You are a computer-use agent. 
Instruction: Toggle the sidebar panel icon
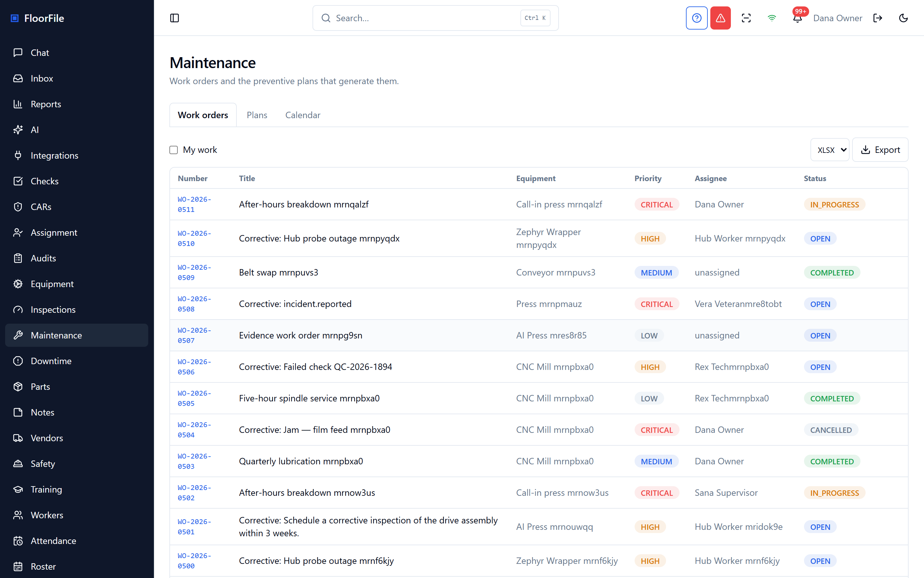pyautogui.click(x=175, y=18)
